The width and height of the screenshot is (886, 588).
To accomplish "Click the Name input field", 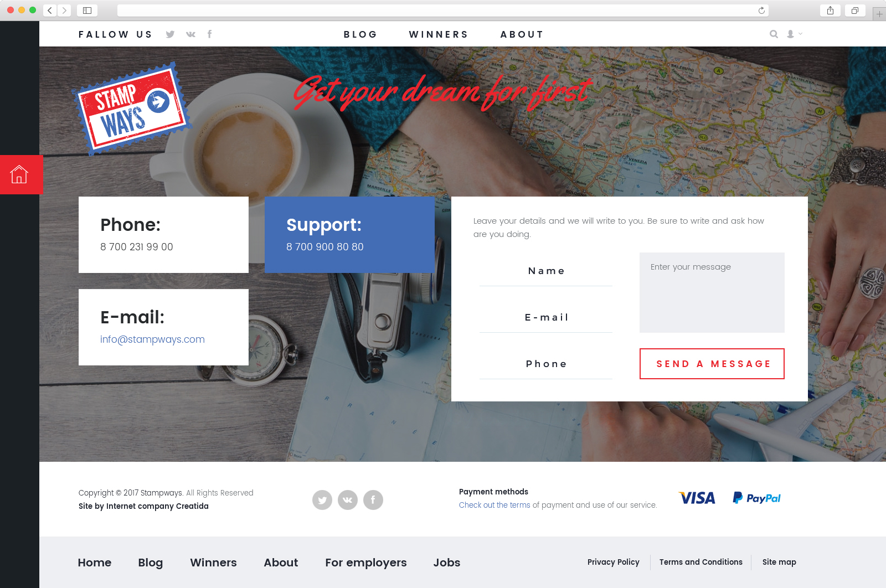I will [546, 271].
